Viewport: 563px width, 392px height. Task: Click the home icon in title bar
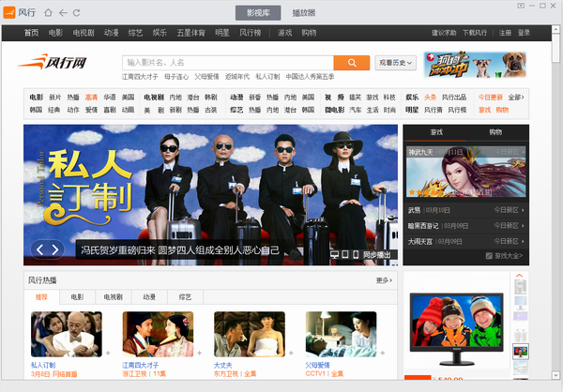tap(48, 13)
